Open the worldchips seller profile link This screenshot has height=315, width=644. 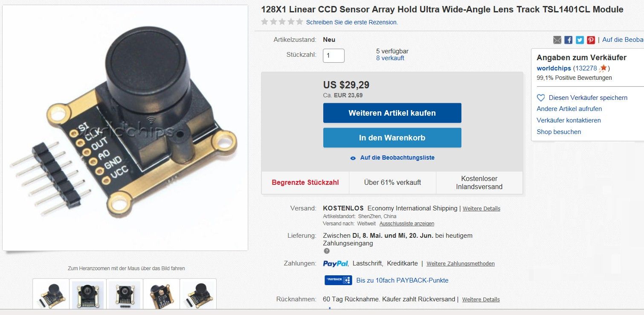pos(554,68)
